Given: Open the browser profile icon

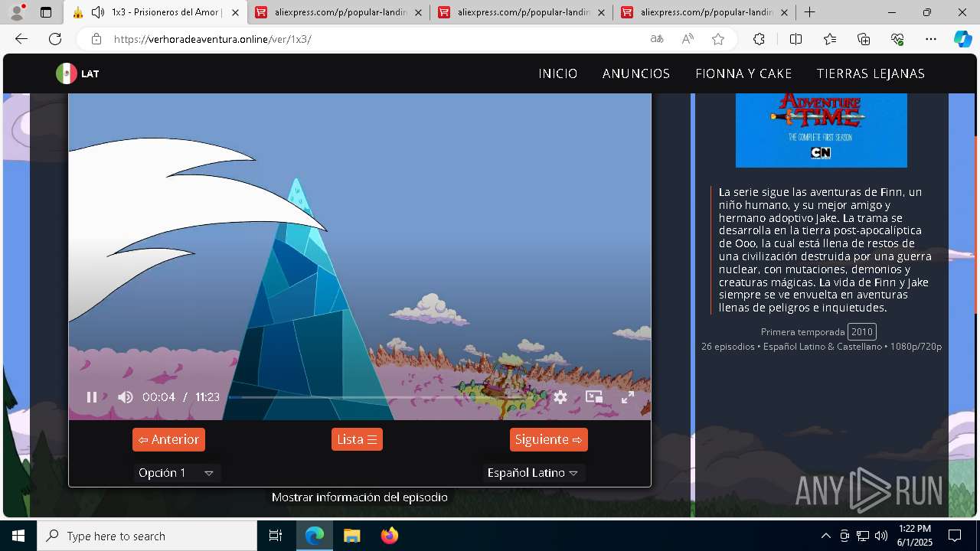Looking at the screenshot, I should [17, 12].
